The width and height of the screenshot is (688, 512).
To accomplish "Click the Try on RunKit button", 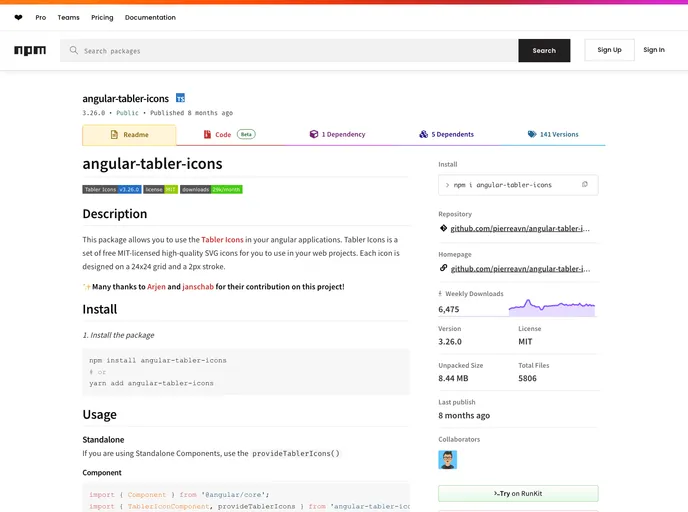I will [x=518, y=494].
